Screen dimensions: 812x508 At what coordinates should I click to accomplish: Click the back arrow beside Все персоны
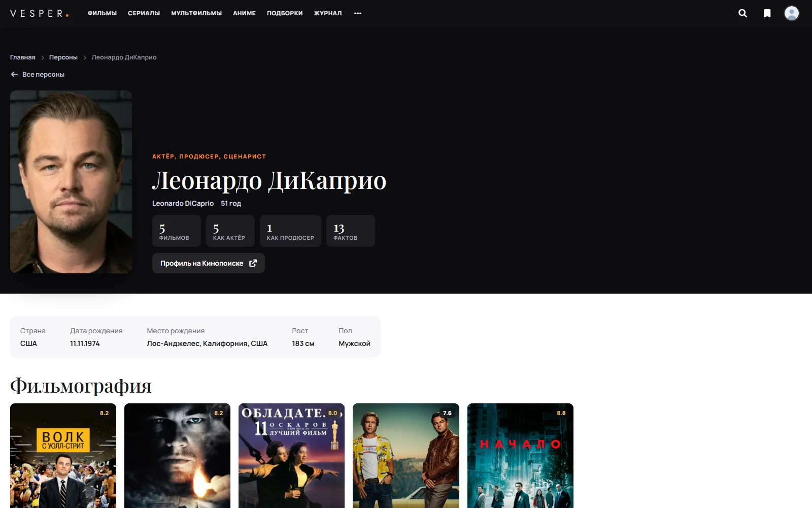pos(14,74)
